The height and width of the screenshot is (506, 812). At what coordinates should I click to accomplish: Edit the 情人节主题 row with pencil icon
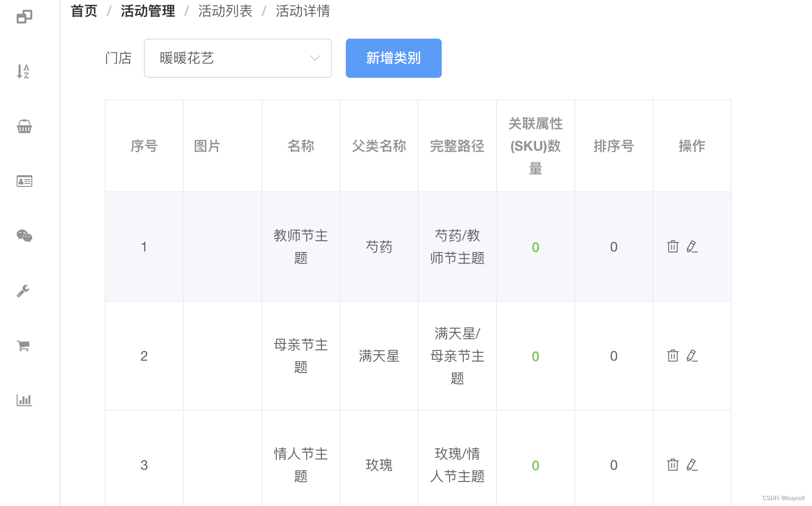pyautogui.click(x=692, y=465)
